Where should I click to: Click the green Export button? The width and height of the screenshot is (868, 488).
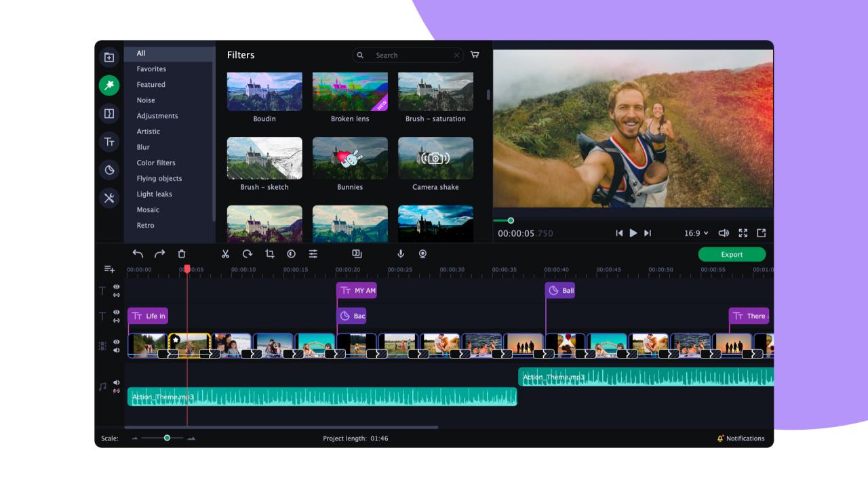731,254
